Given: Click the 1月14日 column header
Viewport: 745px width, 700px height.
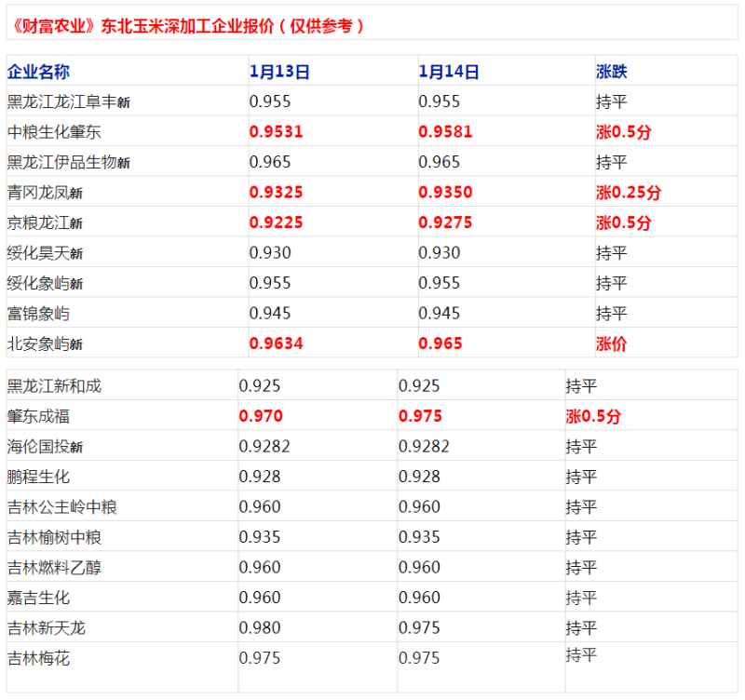Looking at the screenshot, I should 449,72.
